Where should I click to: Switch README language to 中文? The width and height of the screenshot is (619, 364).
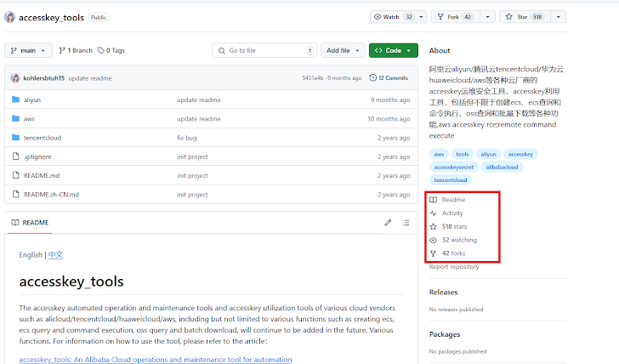55,255
